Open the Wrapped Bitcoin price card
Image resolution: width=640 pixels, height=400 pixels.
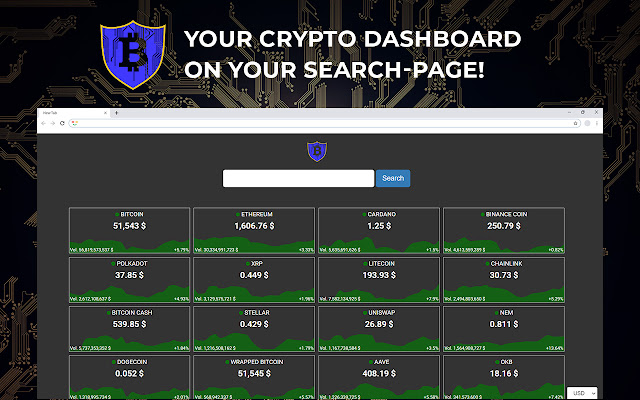tap(254, 378)
